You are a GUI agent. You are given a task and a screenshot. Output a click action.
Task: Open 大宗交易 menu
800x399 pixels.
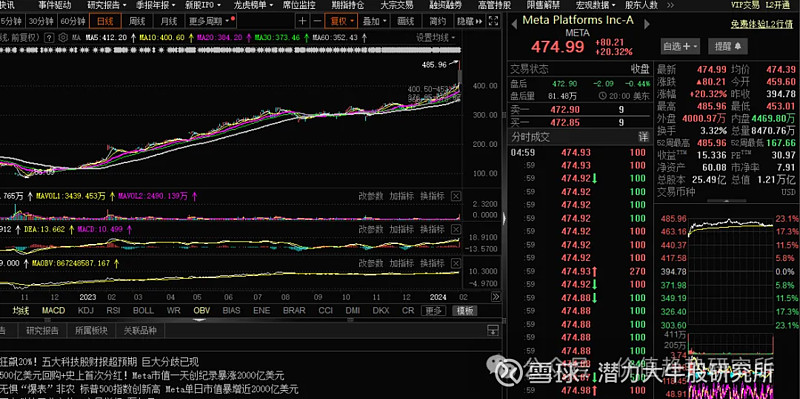coord(397,5)
